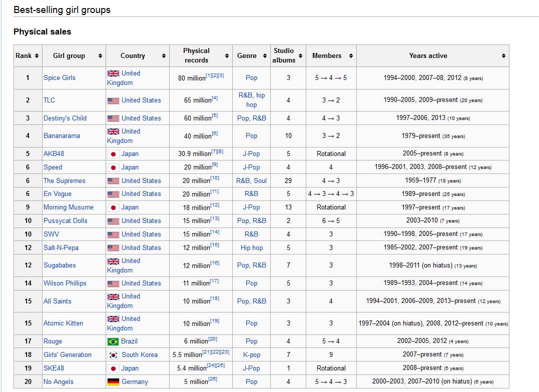
Task: Click Germany flag in No Angels row
Action: (113, 381)
